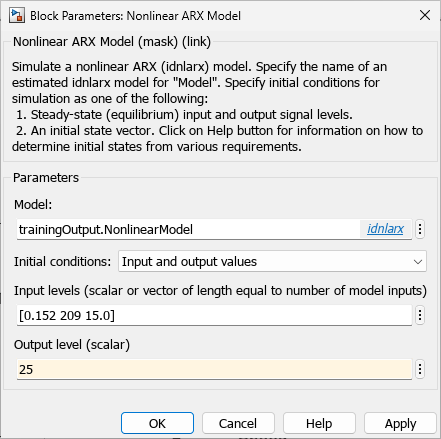Open options menu beside Input levels field

point(420,315)
